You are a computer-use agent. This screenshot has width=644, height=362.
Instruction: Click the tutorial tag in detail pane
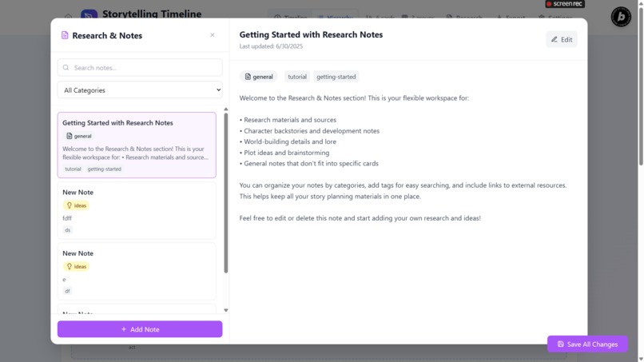tap(297, 77)
